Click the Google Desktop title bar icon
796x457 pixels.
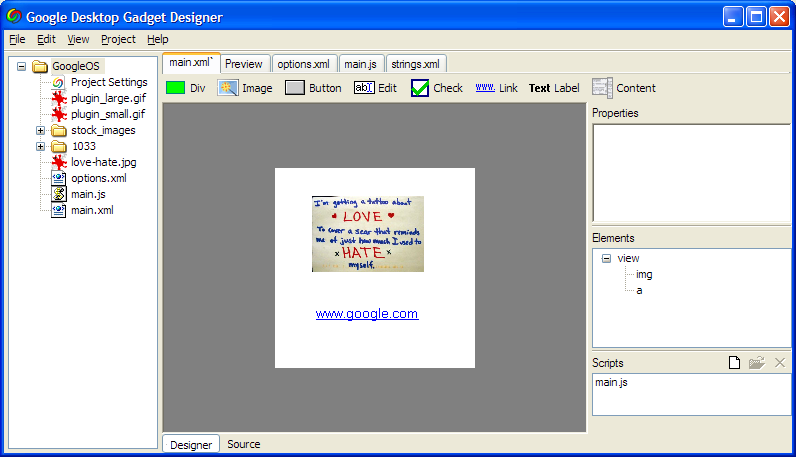(x=14, y=16)
